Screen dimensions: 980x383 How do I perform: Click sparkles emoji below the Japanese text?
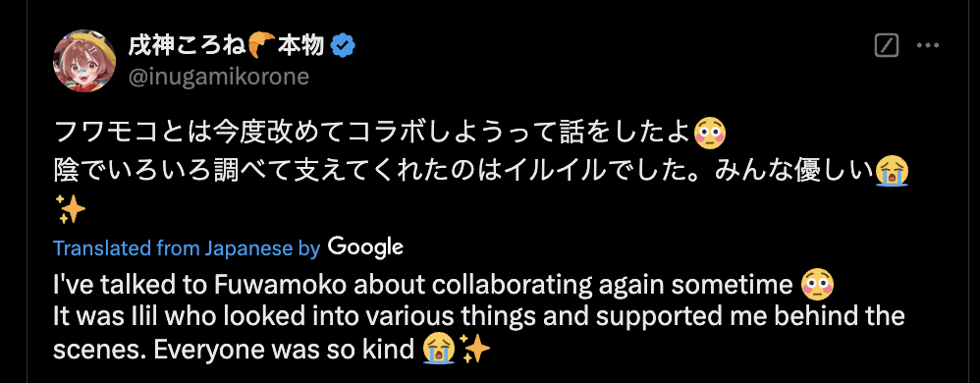[70, 209]
